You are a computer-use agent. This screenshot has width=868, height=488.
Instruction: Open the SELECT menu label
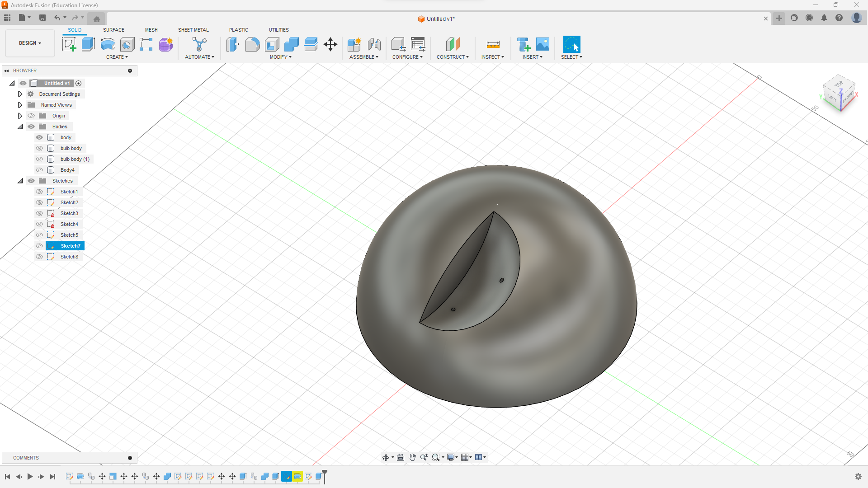tap(571, 57)
